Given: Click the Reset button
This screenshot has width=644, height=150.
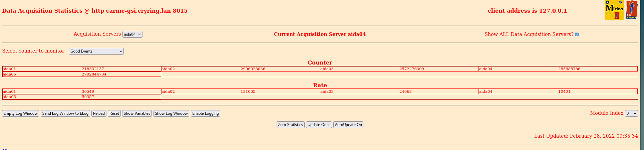Looking at the screenshot, I should [114, 113].
